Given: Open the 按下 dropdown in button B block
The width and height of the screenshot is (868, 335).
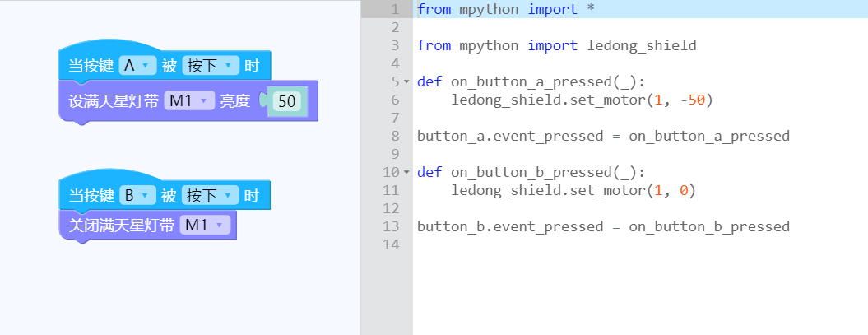Looking at the screenshot, I should coord(211,195).
